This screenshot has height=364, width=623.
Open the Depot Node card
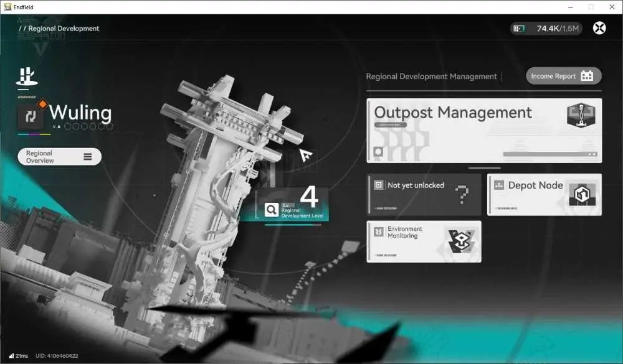[545, 195]
